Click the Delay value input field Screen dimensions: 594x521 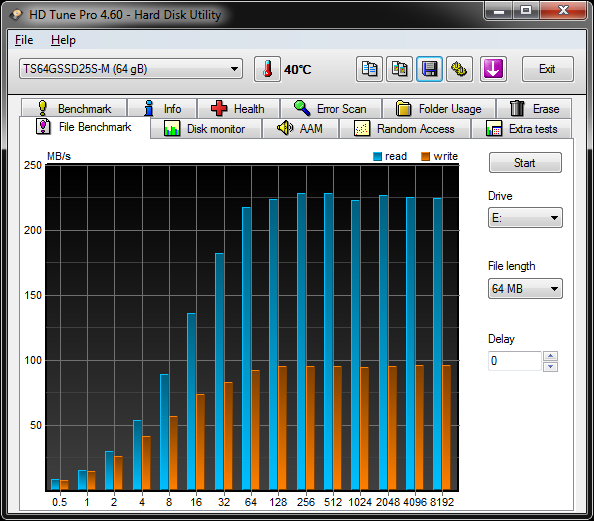coord(514,361)
